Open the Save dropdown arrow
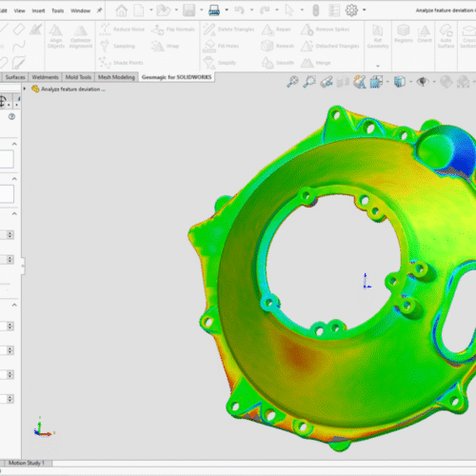The width and height of the screenshot is (476, 476). coord(202,10)
